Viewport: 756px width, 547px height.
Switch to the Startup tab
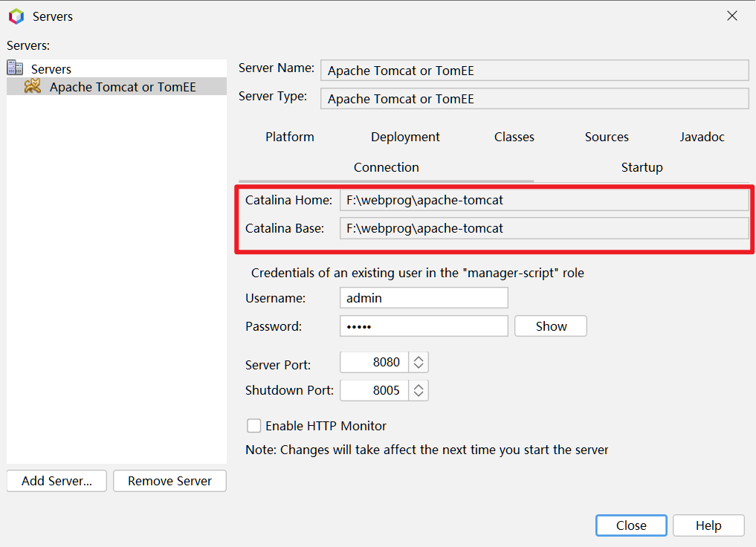[x=642, y=167]
